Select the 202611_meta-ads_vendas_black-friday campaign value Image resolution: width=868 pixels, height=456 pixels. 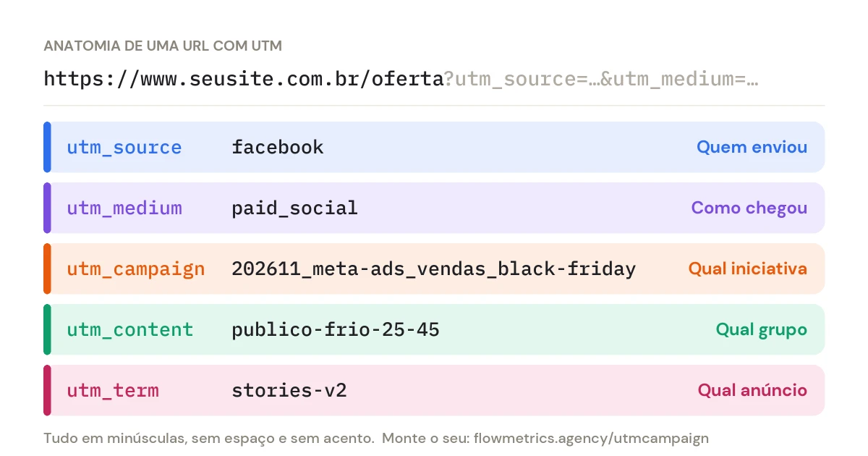coord(433,269)
